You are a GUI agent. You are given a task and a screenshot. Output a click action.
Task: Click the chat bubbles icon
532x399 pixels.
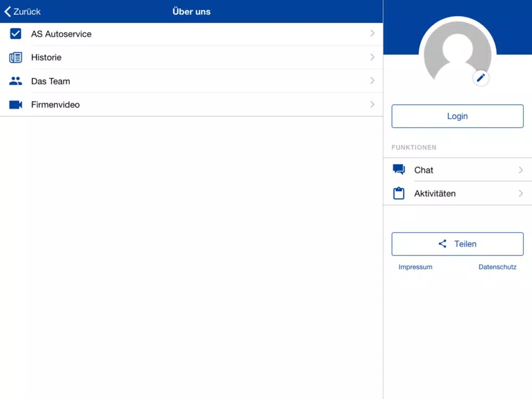coord(398,169)
